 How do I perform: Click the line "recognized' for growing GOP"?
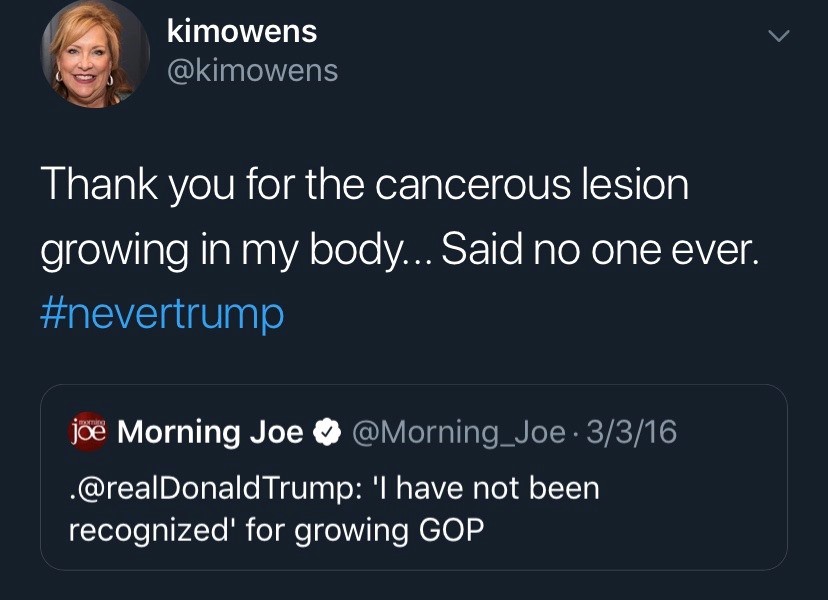click(276, 529)
